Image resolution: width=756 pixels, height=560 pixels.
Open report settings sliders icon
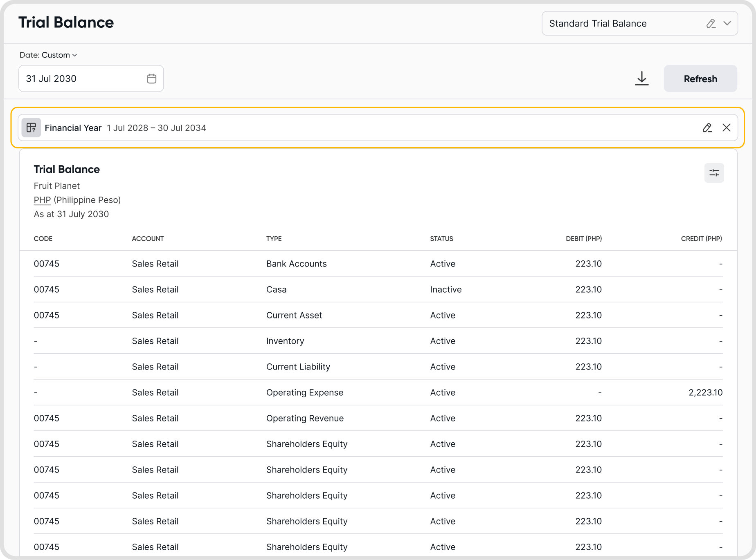[x=714, y=173]
